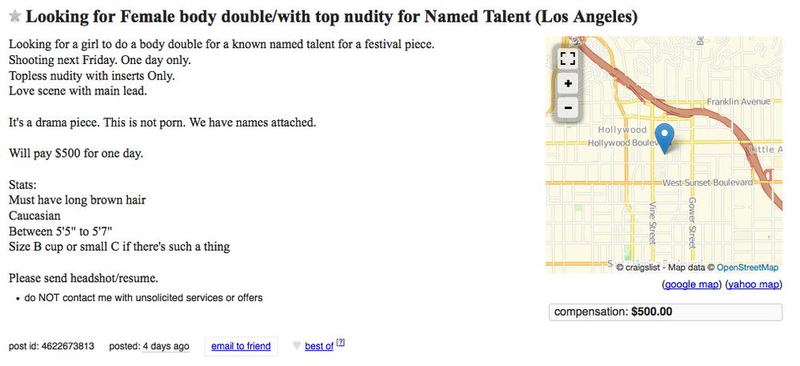Viewport: 800px width, 366px height.
Task: Click the Franklin Avenue map label
Action: (738, 102)
